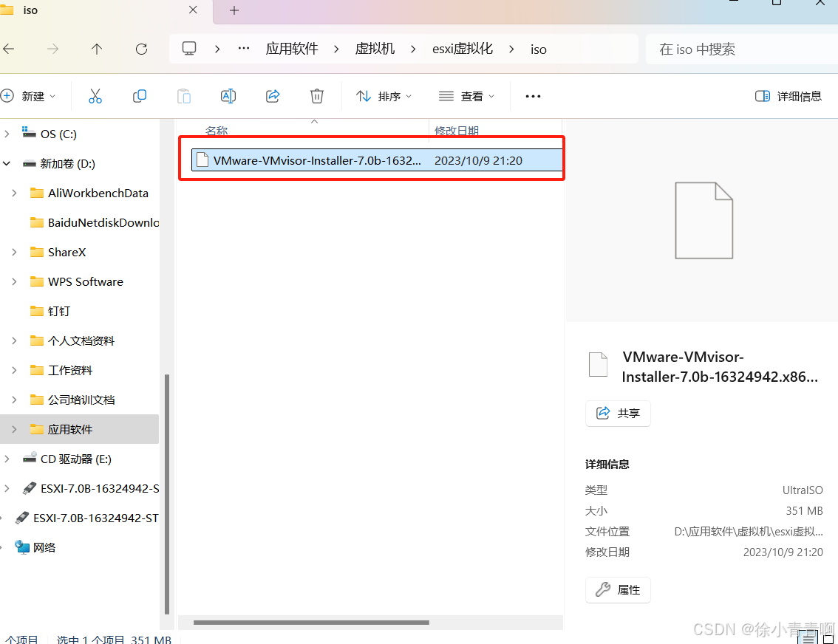Open the 查看 (View) dropdown
The height and width of the screenshot is (644, 838).
click(466, 96)
